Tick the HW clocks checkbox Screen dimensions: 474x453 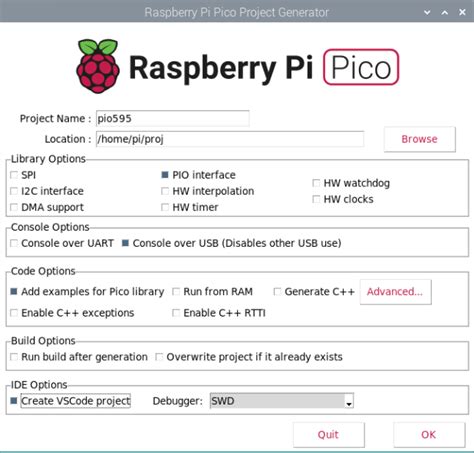tap(316, 199)
